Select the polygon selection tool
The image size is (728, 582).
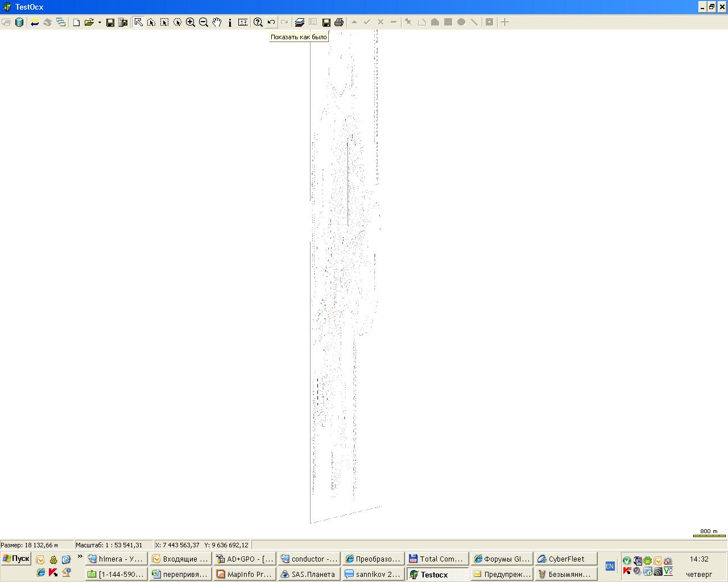(x=151, y=22)
